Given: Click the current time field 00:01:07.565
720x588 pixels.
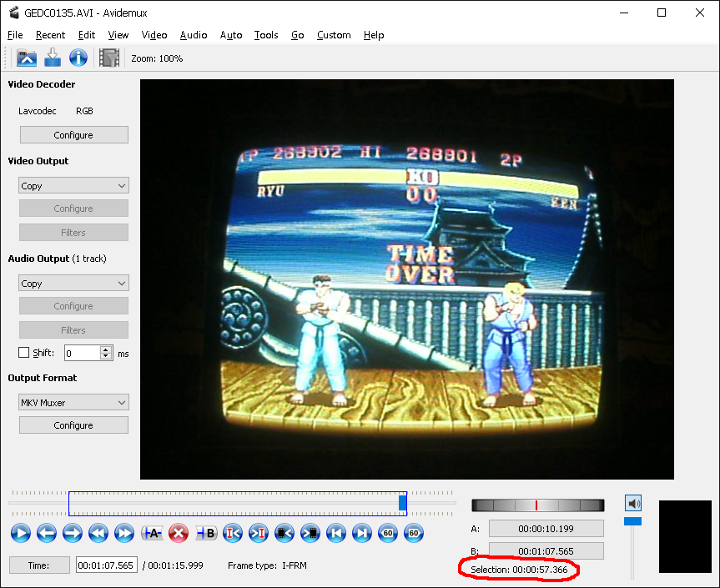Looking at the screenshot, I should coord(107,565).
